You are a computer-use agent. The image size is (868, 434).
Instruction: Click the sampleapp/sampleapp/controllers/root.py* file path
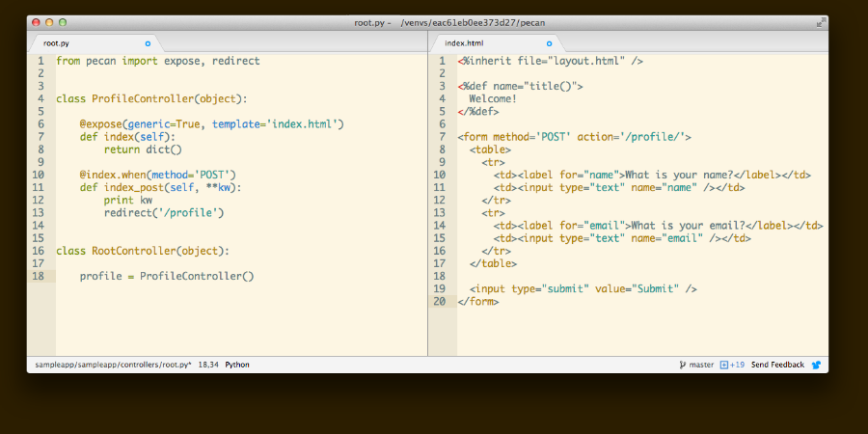click(x=114, y=365)
